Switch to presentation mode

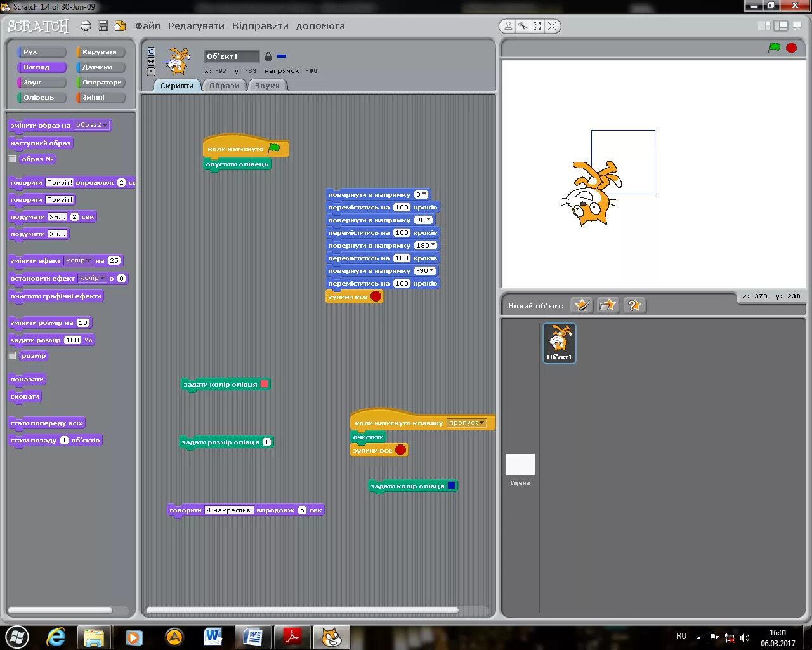[798, 26]
